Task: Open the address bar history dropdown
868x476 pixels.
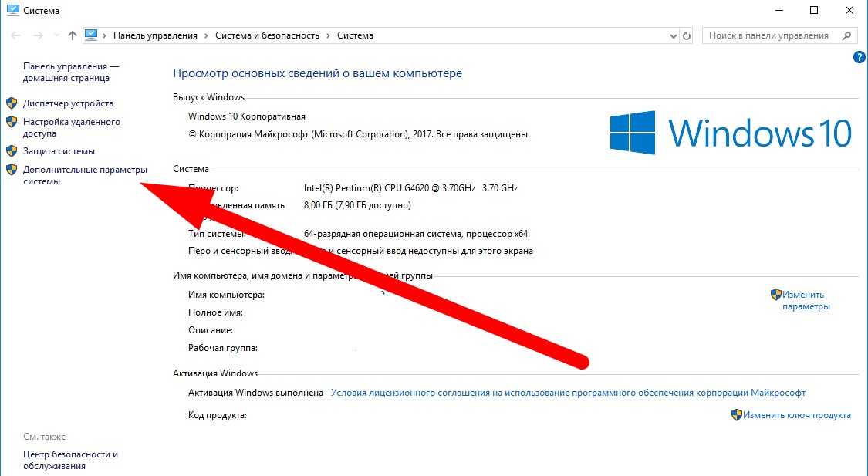Action: pos(673,36)
